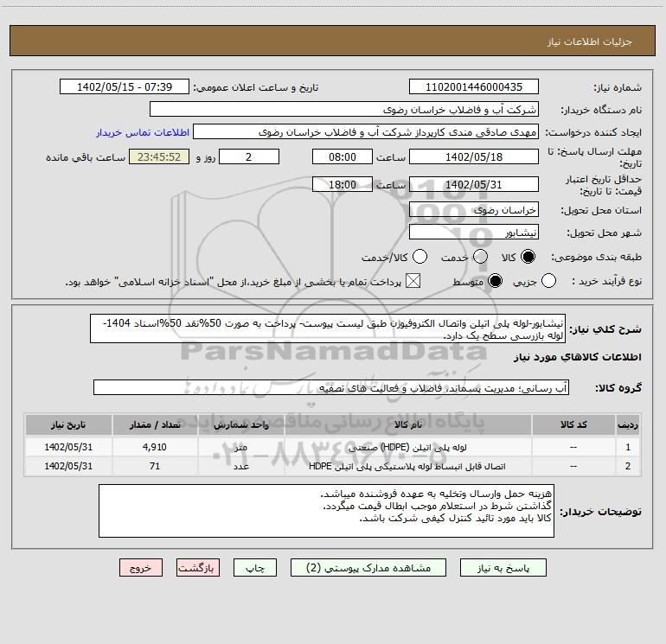Open the اطلاعات تماس خریدار link
The image size is (666, 644).
pyautogui.click(x=143, y=132)
